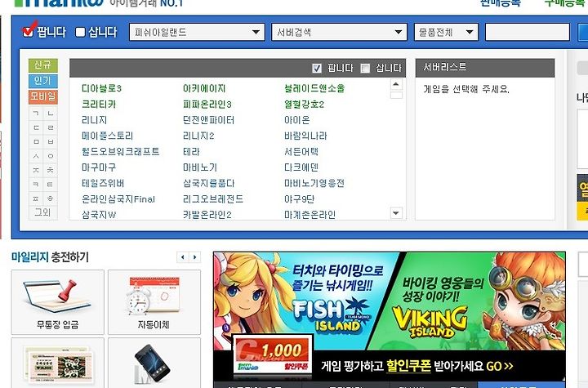Select game 마비노기
This screenshot has width=588, height=388.
coord(200,167)
